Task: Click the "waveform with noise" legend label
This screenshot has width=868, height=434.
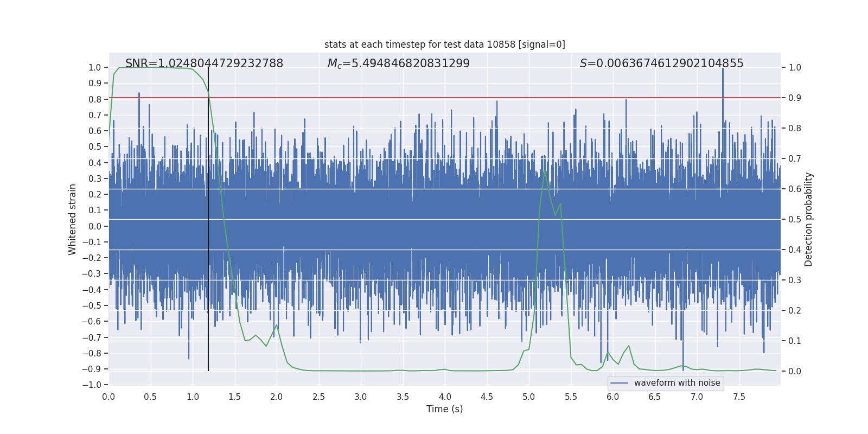Action: tap(676, 383)
